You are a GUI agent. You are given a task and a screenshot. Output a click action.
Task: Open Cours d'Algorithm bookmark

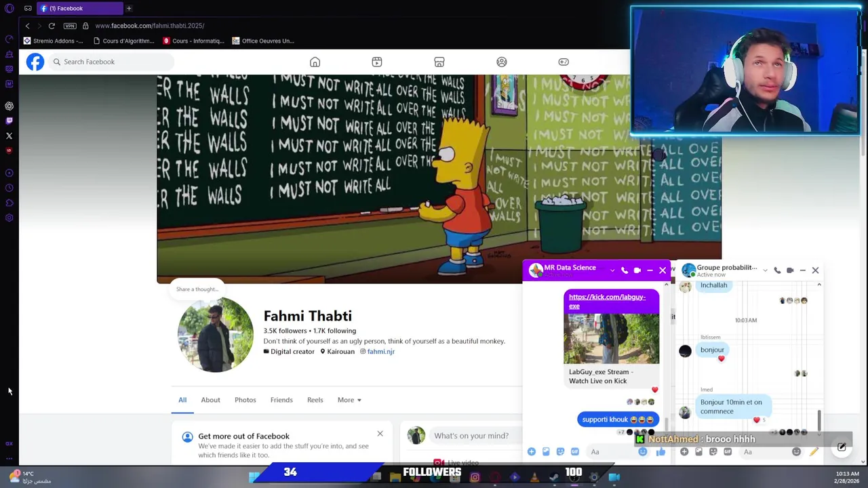coord(124,41)
